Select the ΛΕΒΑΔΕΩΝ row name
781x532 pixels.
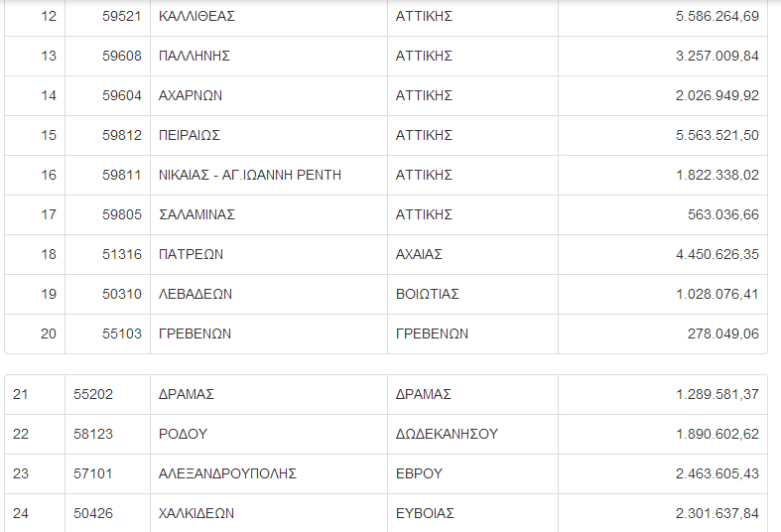click(x=195, y=294)
